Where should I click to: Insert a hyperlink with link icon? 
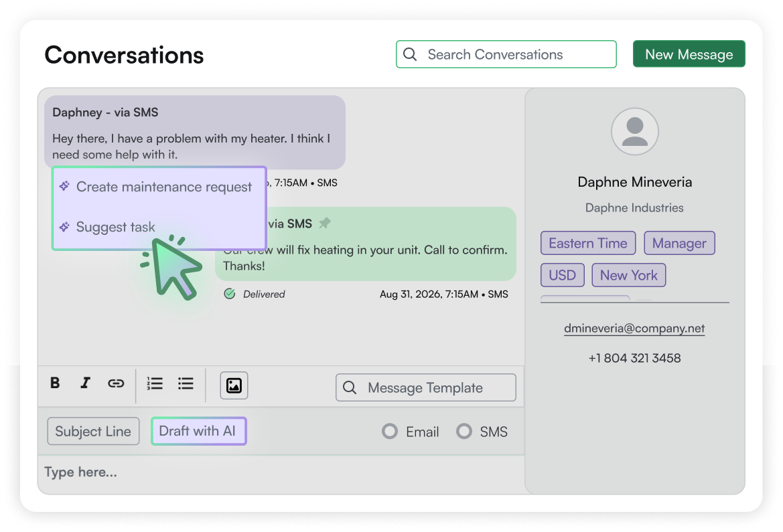[116, 383]
